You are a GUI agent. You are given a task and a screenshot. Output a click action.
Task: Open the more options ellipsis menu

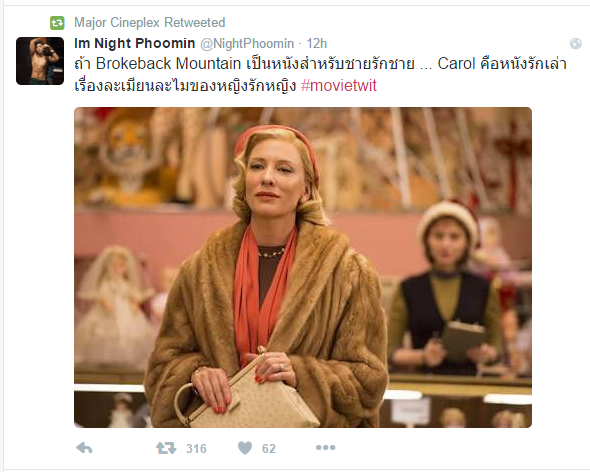coord(325,448)
